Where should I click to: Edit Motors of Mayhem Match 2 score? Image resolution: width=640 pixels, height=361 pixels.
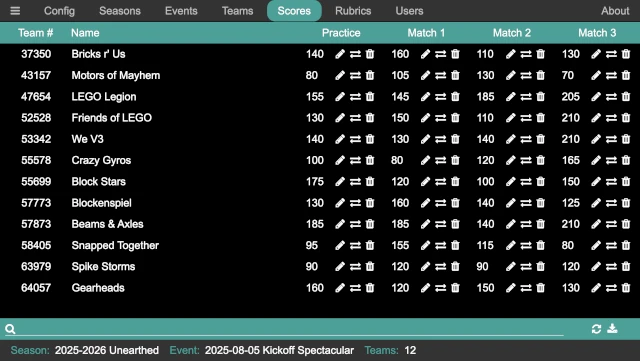pyautogui.click(x=511, y=75)
